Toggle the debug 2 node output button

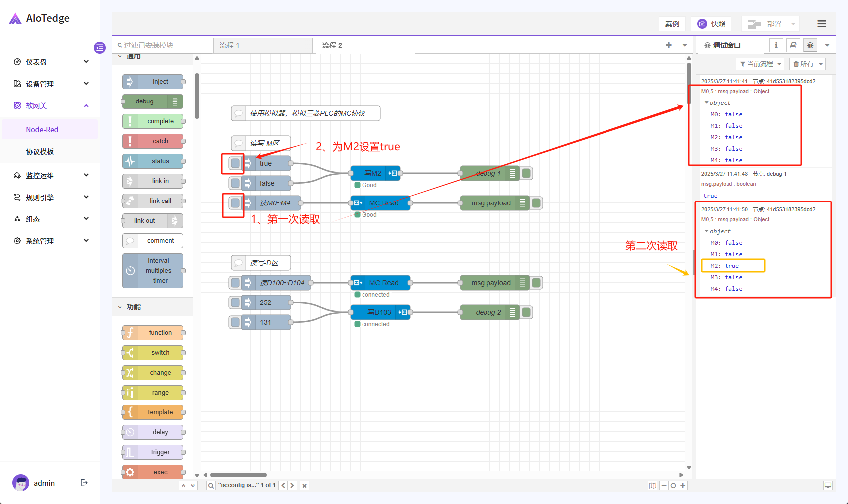coord(526,312)
